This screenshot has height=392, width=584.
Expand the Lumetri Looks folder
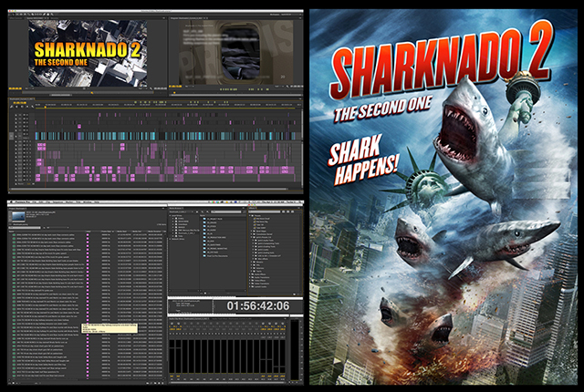249,287
